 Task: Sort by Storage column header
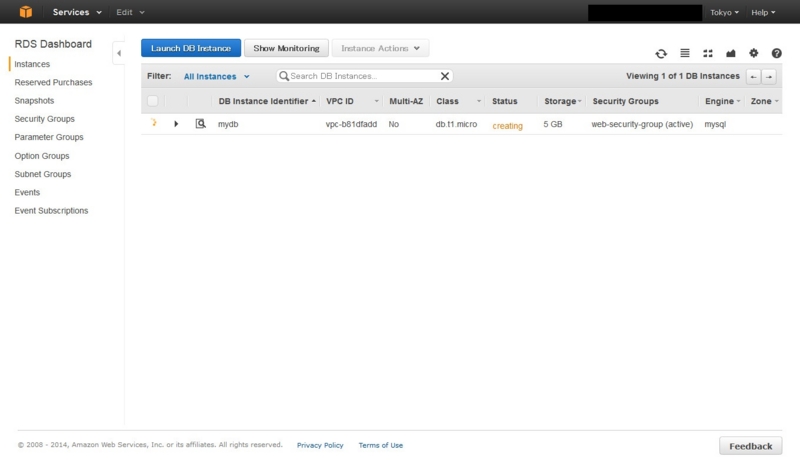562,101
